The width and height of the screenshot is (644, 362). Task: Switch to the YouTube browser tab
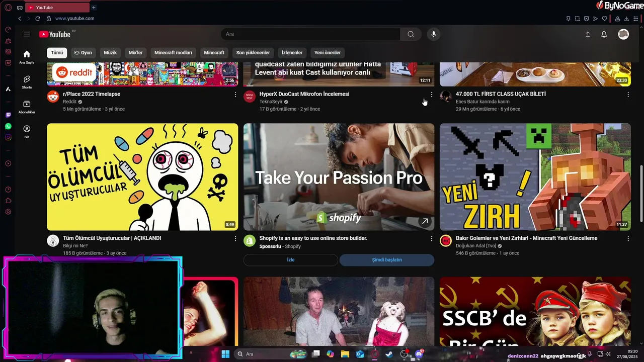(x=57, y=8)
